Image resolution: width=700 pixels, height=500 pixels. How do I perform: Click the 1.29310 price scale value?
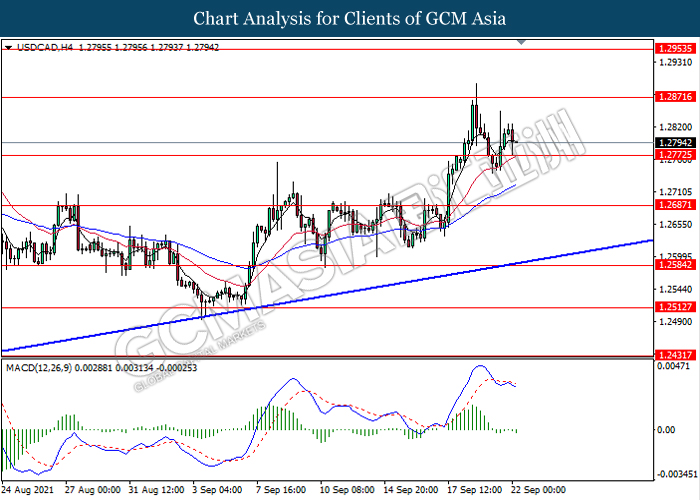coord(675,62)
